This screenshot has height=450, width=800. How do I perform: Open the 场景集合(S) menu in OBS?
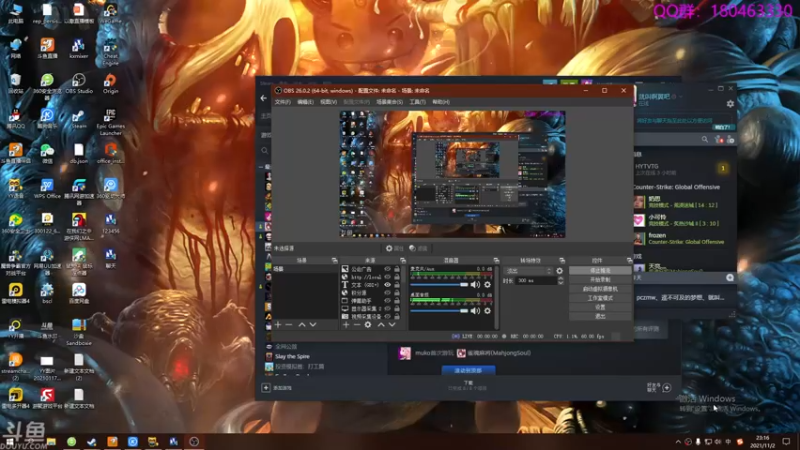(389, 102)
